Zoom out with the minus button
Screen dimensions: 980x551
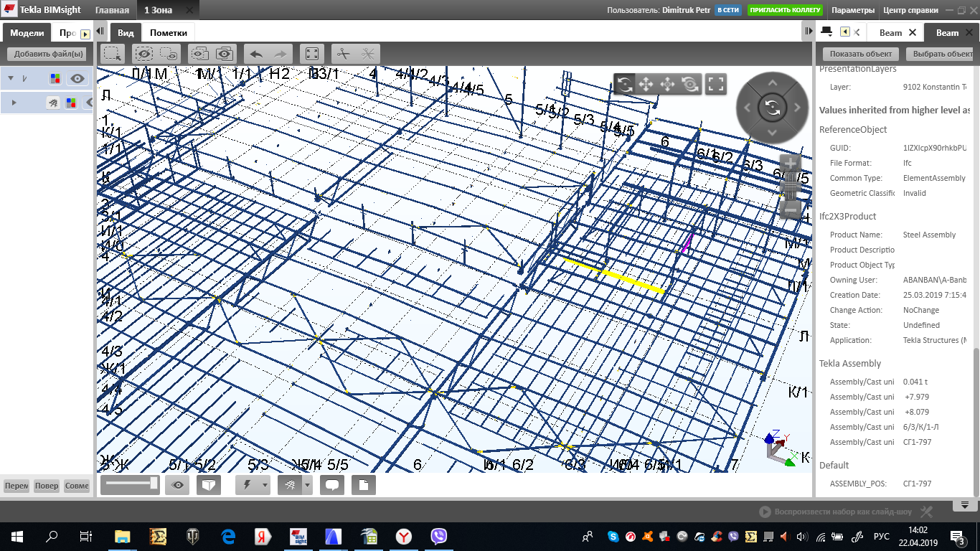coord(790,210)
